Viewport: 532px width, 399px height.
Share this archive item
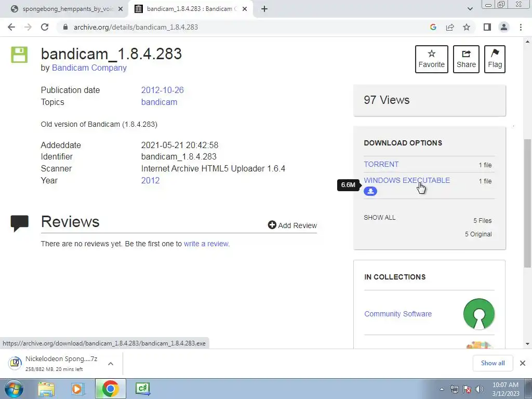(466, 59)
